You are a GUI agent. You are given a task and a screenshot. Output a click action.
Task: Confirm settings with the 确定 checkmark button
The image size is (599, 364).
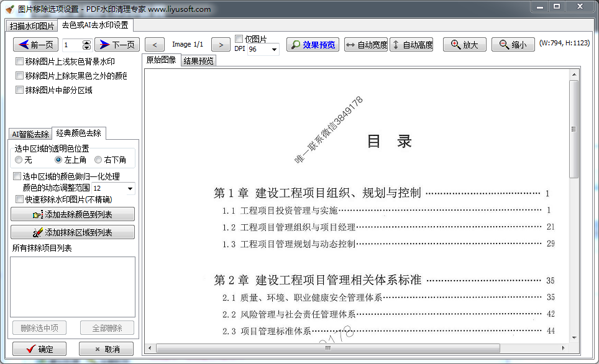tap(39, 348)
